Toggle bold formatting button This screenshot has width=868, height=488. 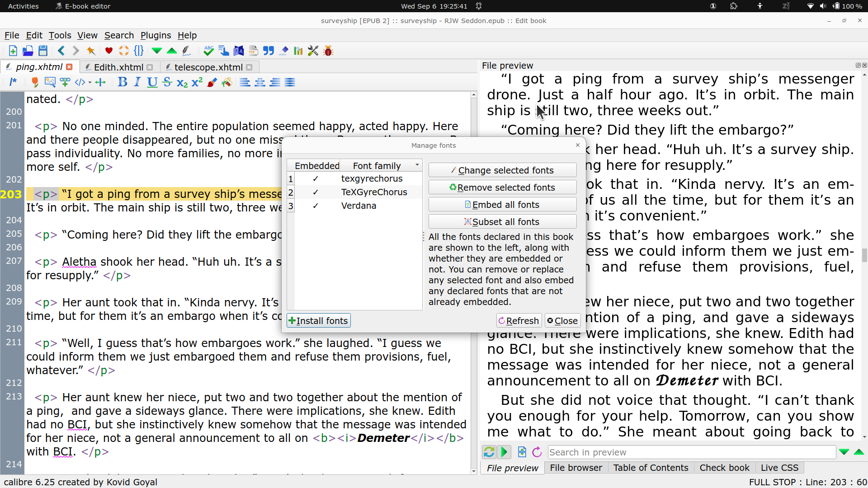[122, 82]
